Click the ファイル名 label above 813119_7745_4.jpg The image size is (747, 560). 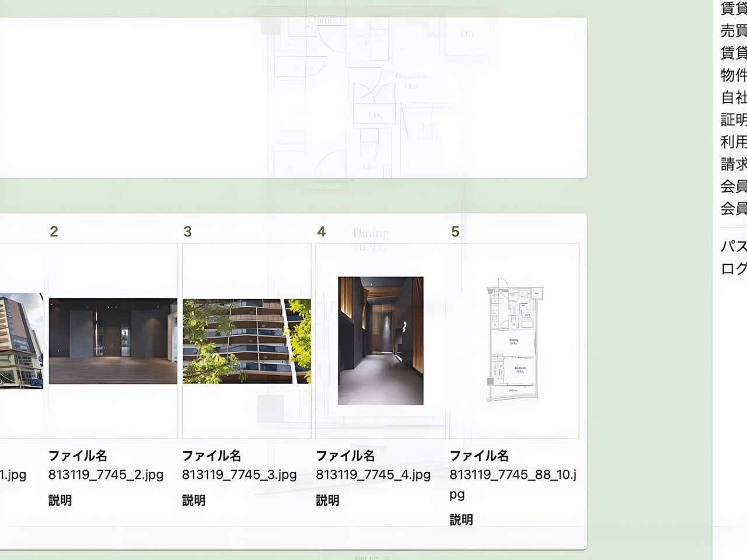[x=345, y=456]
